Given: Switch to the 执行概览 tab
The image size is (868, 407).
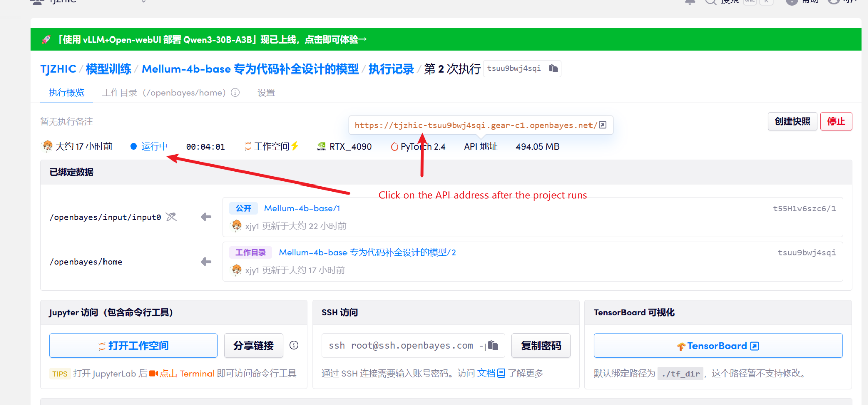Looking at the screenshot, I should [66, 92].
